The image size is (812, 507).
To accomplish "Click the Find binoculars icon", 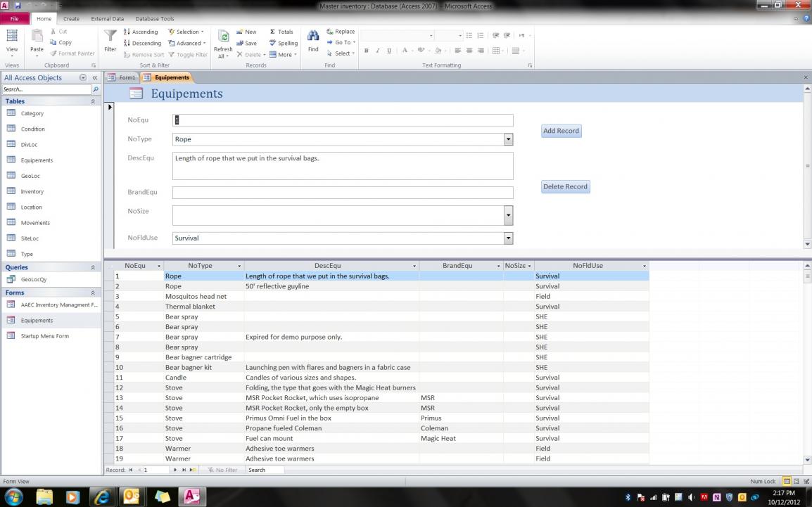I will [x=313, y=37].
